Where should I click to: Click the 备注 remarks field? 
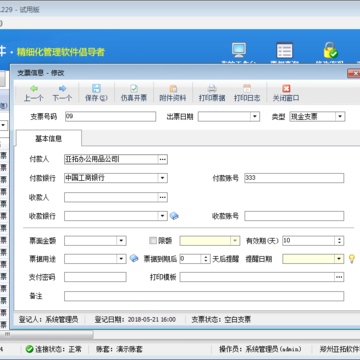(x=204, y=296)
